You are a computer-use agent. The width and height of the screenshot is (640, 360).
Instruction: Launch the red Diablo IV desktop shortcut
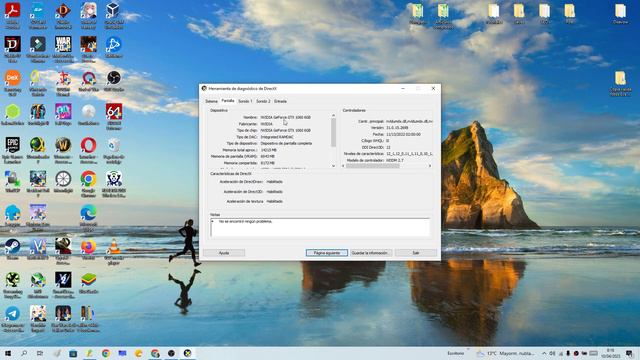[x=12, y=44]
